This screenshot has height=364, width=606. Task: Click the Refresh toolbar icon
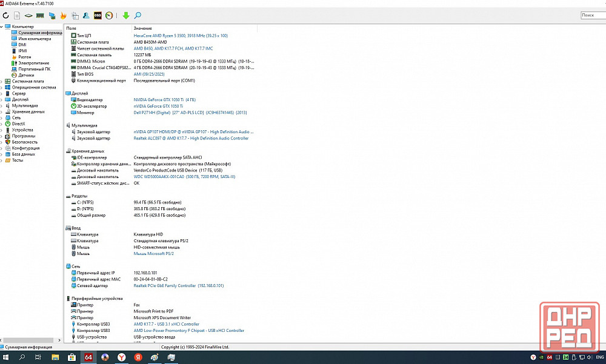5,15
